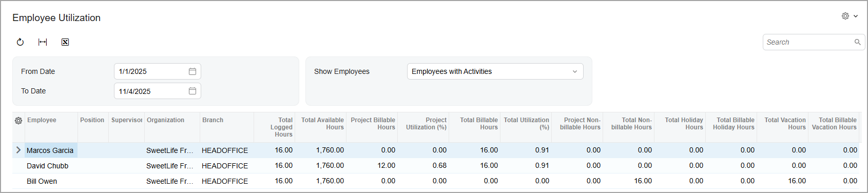The width and height of the screenshot is (868, 193).
Task: Open the grid column configuration gear
Action: [18, 120]
